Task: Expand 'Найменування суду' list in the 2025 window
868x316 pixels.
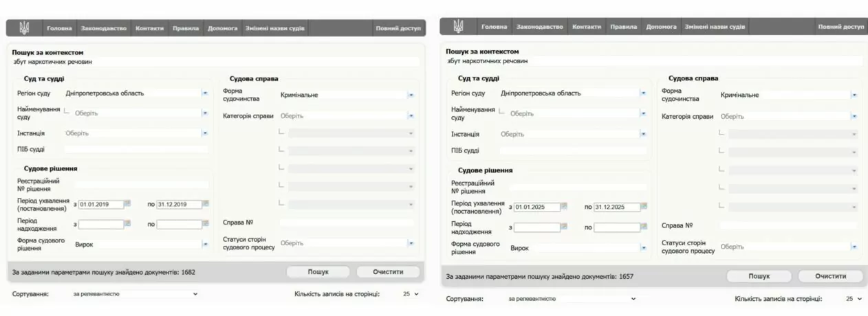Action: coord(643,113)
